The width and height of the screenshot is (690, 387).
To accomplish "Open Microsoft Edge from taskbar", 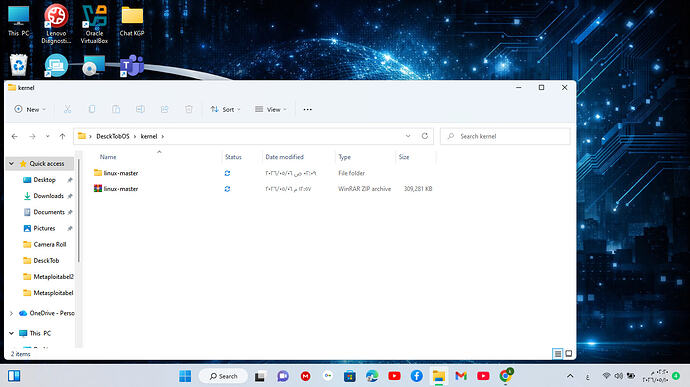I will (x=372, y=376).
